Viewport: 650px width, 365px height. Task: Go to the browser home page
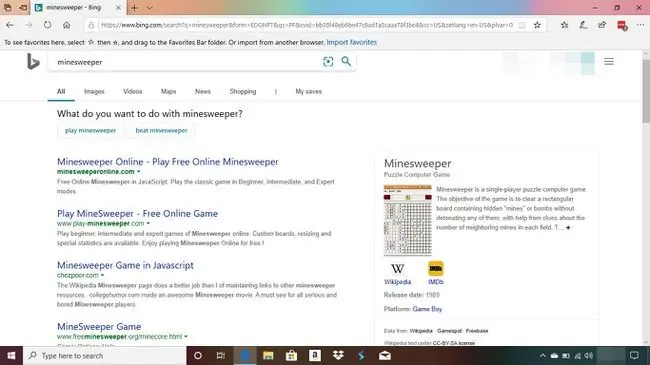click(67, 25)
